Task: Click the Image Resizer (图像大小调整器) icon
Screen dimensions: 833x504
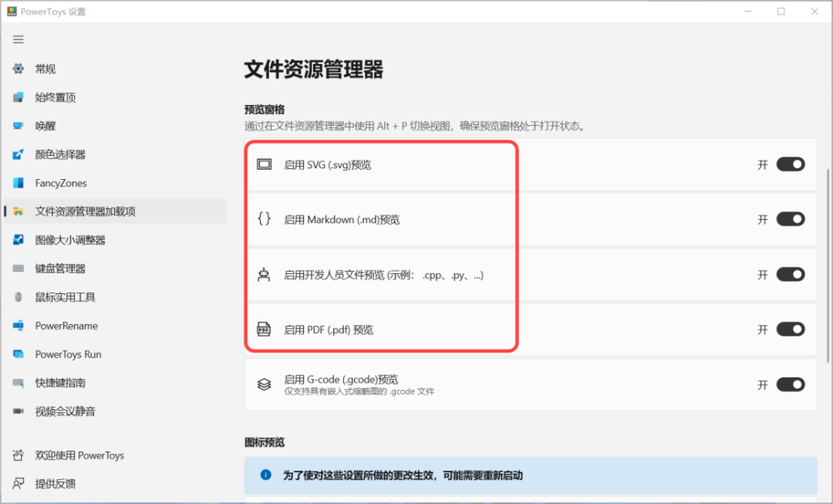Action: (18, 240)
